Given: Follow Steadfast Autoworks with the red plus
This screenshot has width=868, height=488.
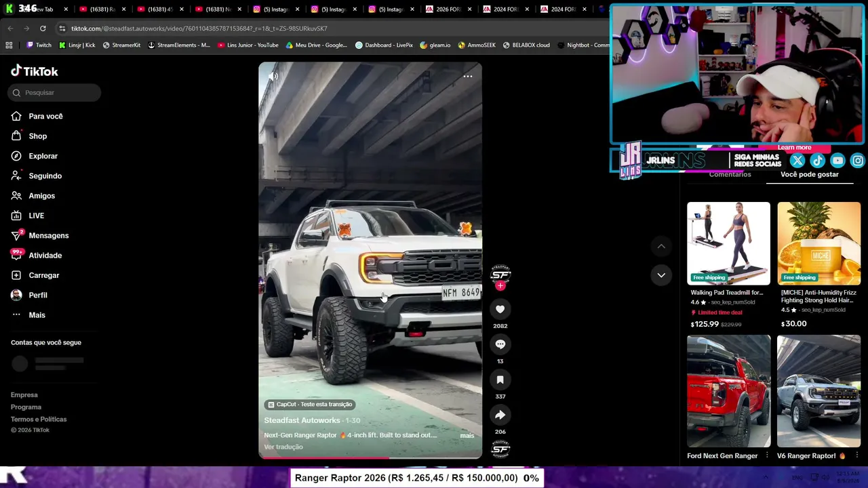Looking at the screenshot, I should [x=500, y=286].
